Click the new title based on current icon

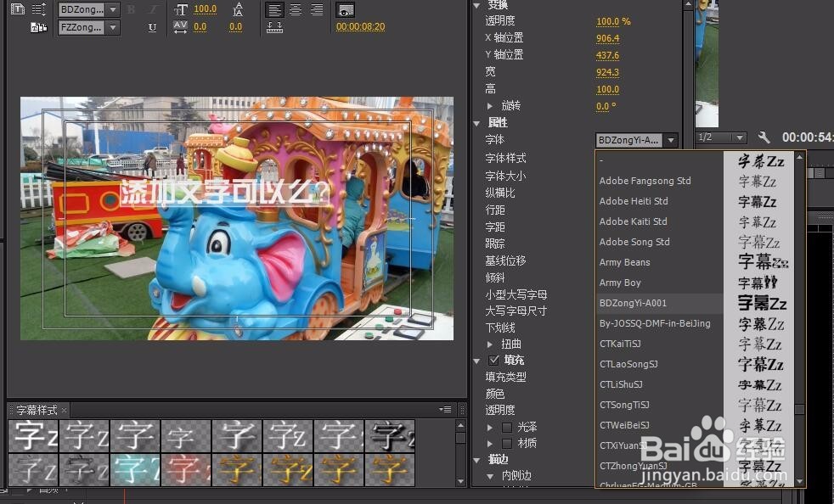click(18, 9)
